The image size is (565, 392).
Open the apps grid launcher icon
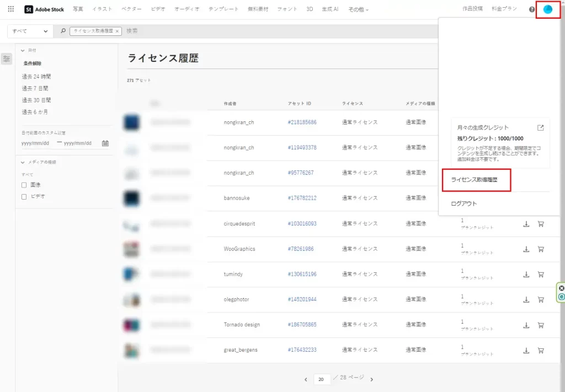click(x=11, y=9)
